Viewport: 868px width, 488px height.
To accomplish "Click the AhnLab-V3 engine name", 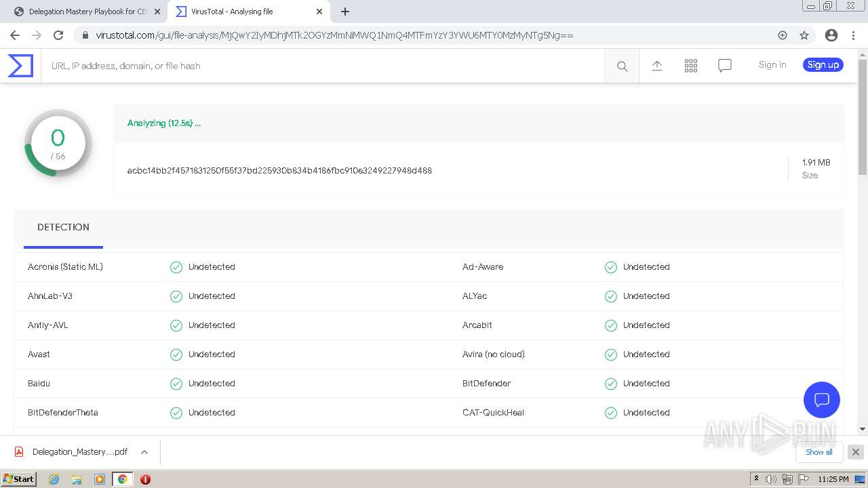I will coord(50,296).
